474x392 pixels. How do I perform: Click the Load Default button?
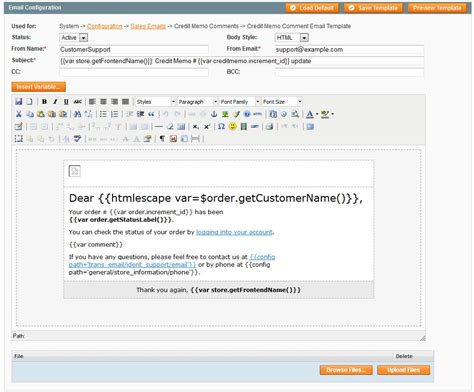pos(312,8)
